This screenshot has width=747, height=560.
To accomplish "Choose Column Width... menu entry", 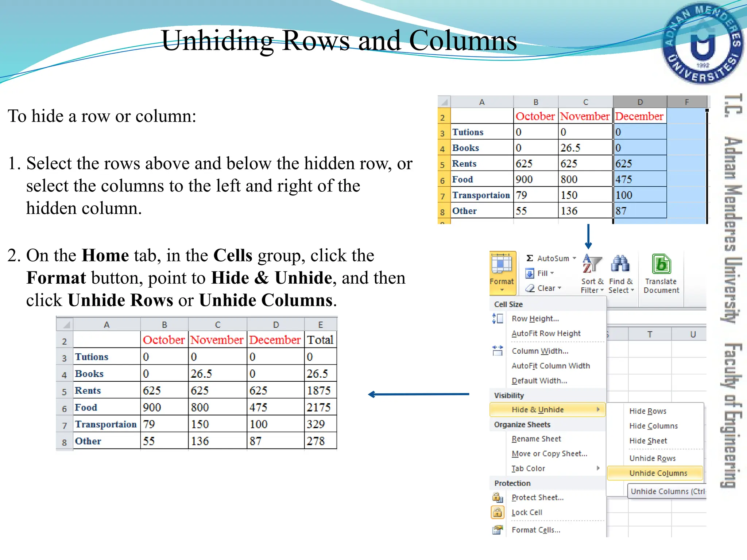I will [540, 351].
